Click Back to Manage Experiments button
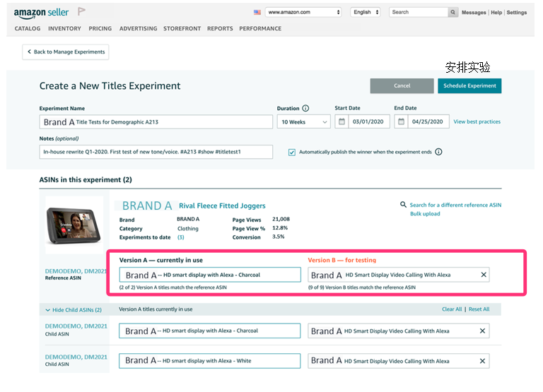Image resolution: width=543 pixels, height=392 pixels. [x=66, y=52]
